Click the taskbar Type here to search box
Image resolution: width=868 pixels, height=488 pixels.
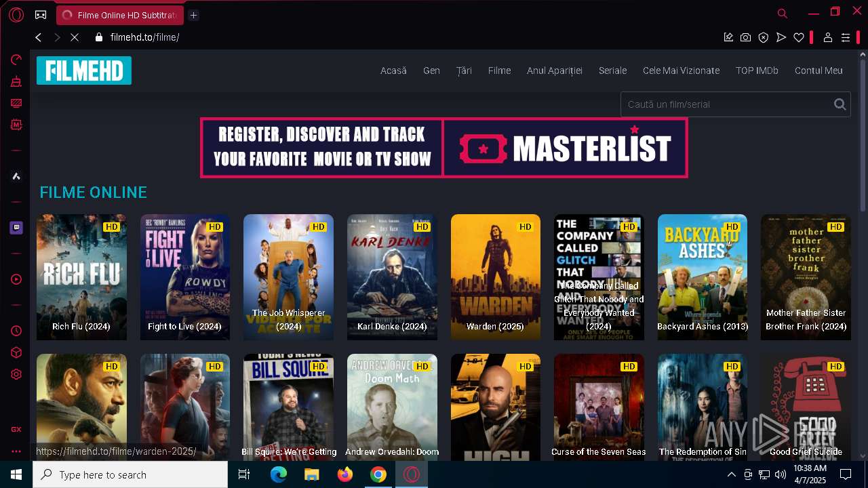pos(130,474)
